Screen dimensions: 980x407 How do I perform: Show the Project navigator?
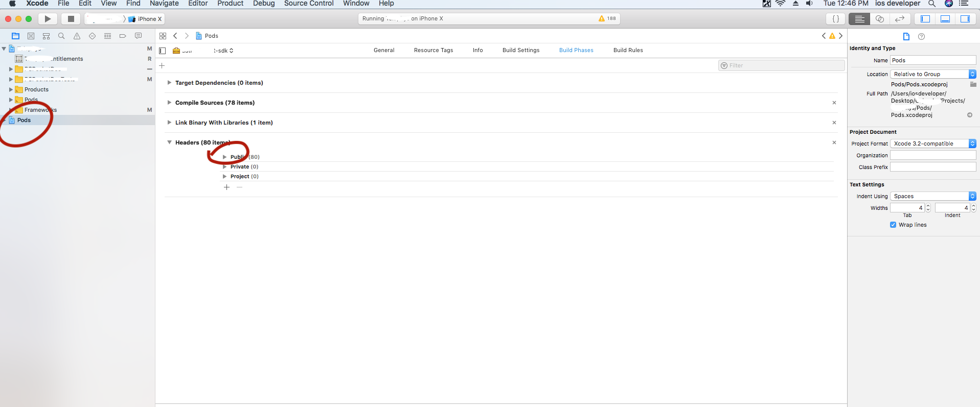click(x=15, y=36)
